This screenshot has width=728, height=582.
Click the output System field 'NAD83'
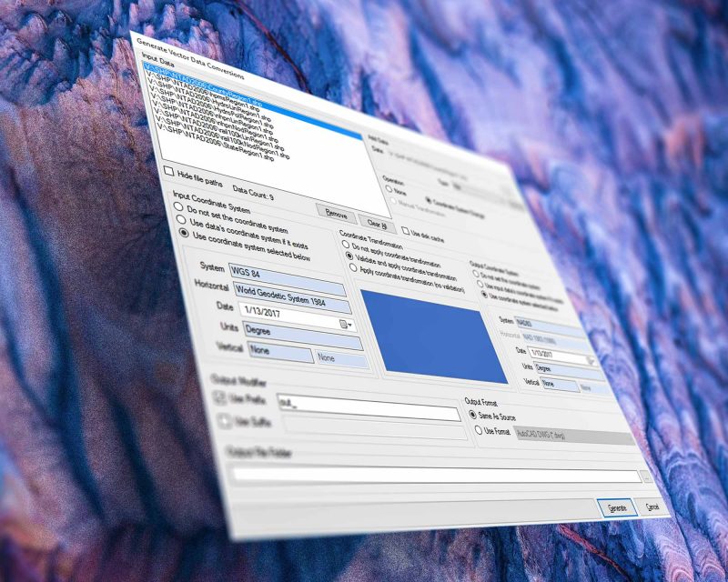click(x=551, y=326)
